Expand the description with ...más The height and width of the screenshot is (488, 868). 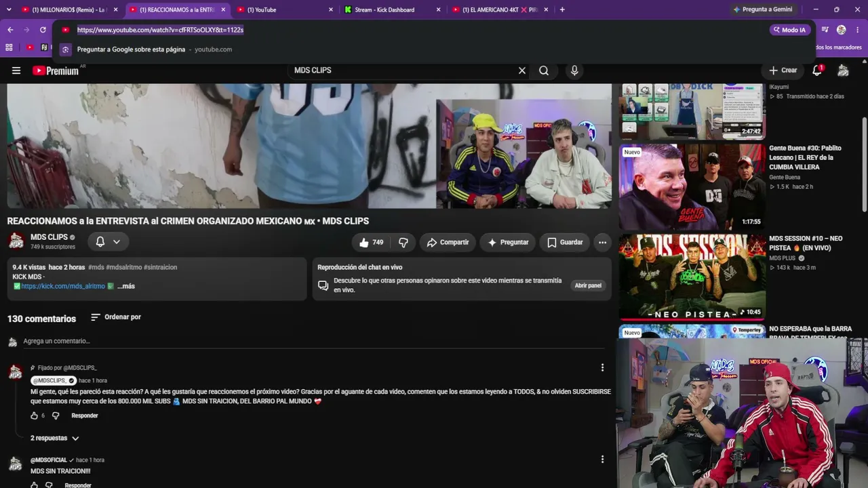pos(126,286)
